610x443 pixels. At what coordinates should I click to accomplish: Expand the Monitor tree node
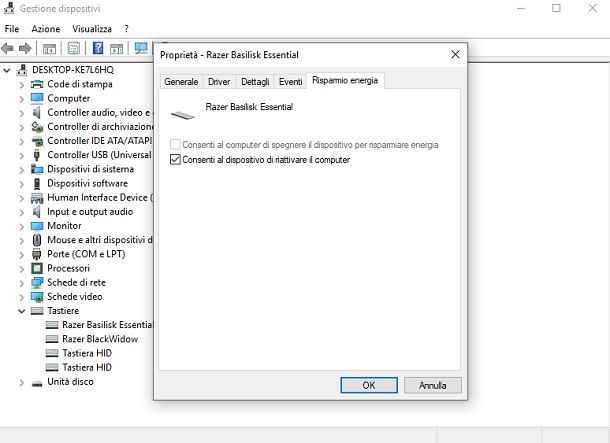[x=22, y=226]
